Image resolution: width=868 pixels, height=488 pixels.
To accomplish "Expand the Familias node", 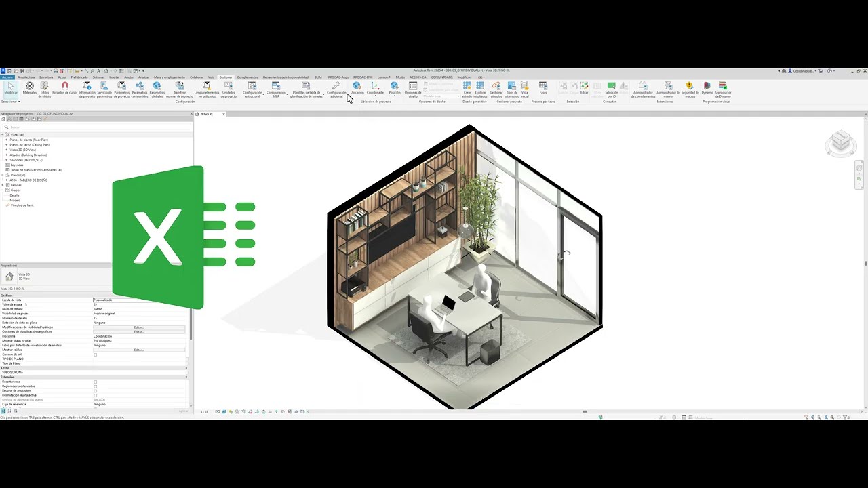I will [x=3, y=185].
